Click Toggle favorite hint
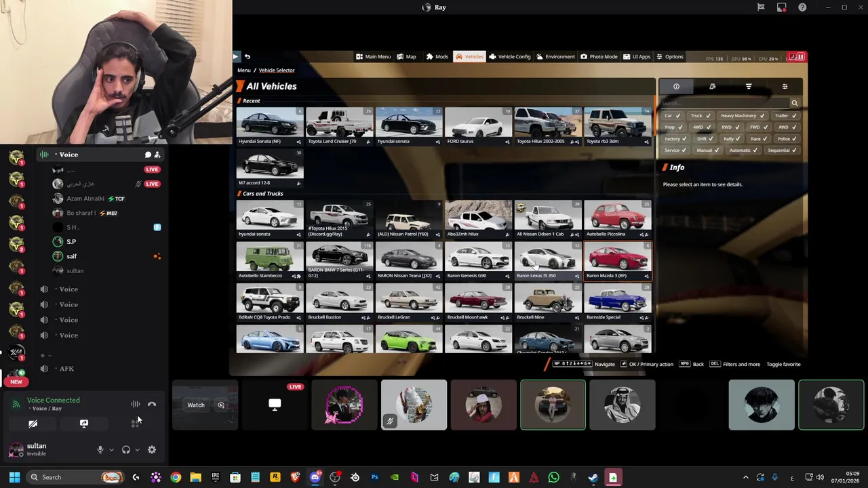Image resolution: width=868 pixels, height=488 pixels. pos(783,365)
